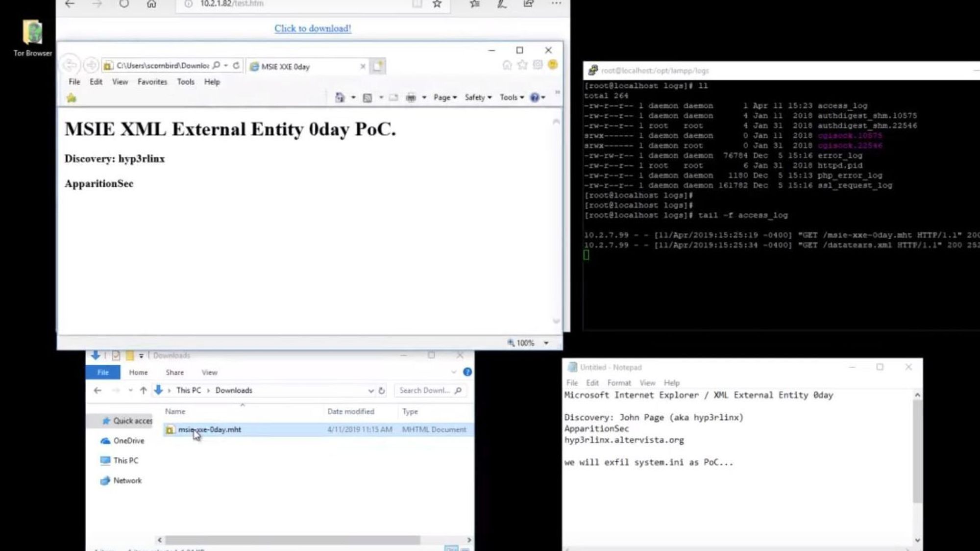Click the Read mail icon in IE
This screenshot has width=980, height=551.
[x=393, y=98]
